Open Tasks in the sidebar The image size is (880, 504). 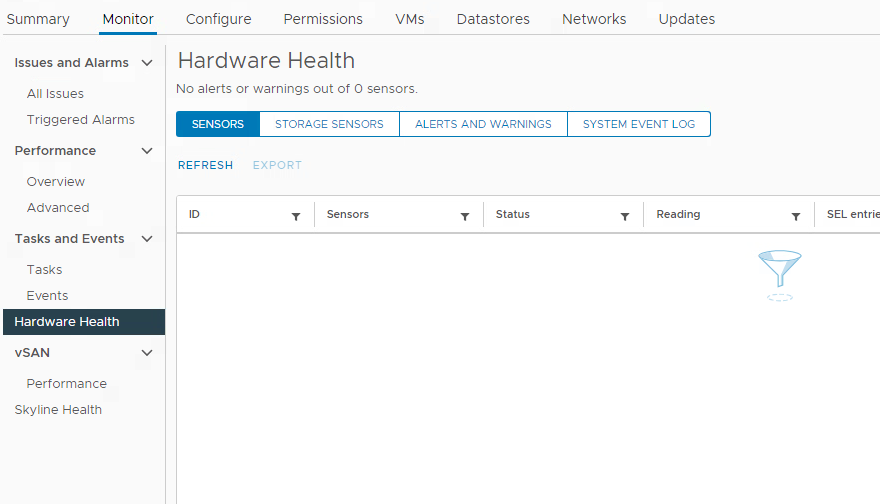(44, 270)
